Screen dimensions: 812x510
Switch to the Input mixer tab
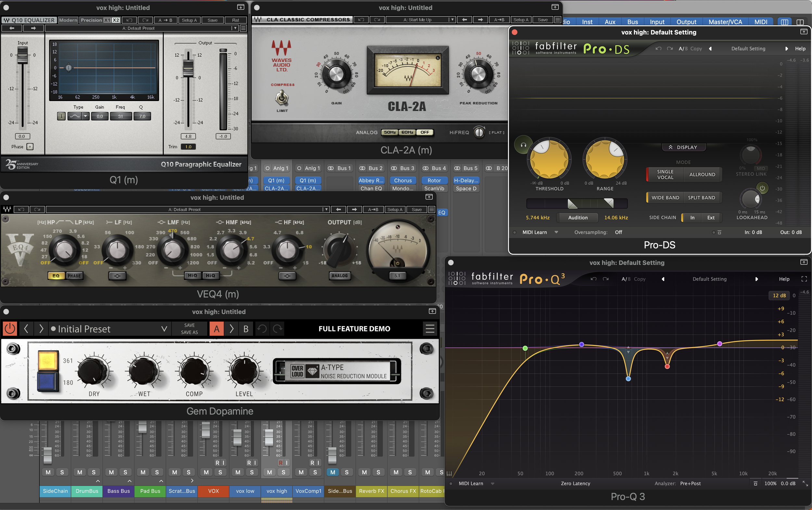point(657,22)
